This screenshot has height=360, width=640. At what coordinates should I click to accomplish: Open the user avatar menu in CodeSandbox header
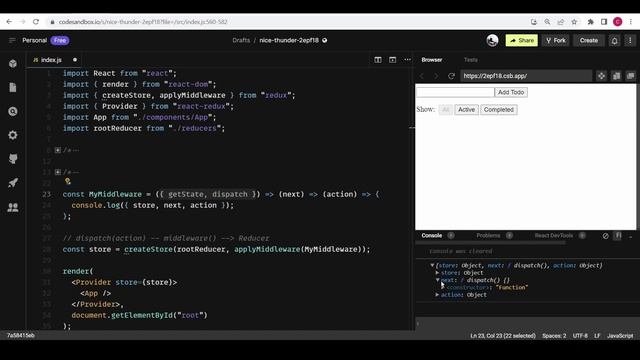[x=492, y=40]
